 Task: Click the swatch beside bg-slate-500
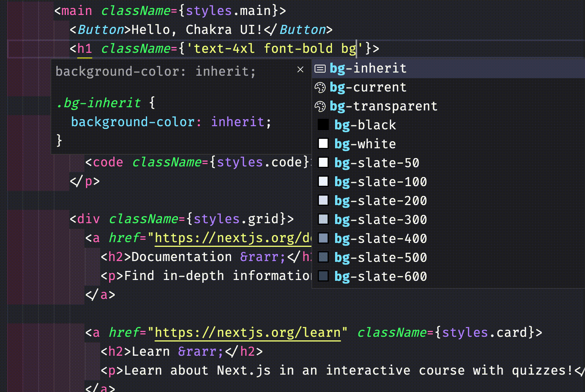[x=323, y=257]
